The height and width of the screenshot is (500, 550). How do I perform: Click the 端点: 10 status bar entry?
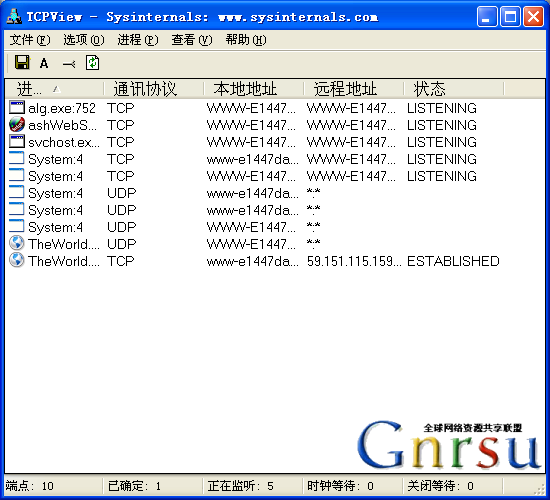[29, 486]
